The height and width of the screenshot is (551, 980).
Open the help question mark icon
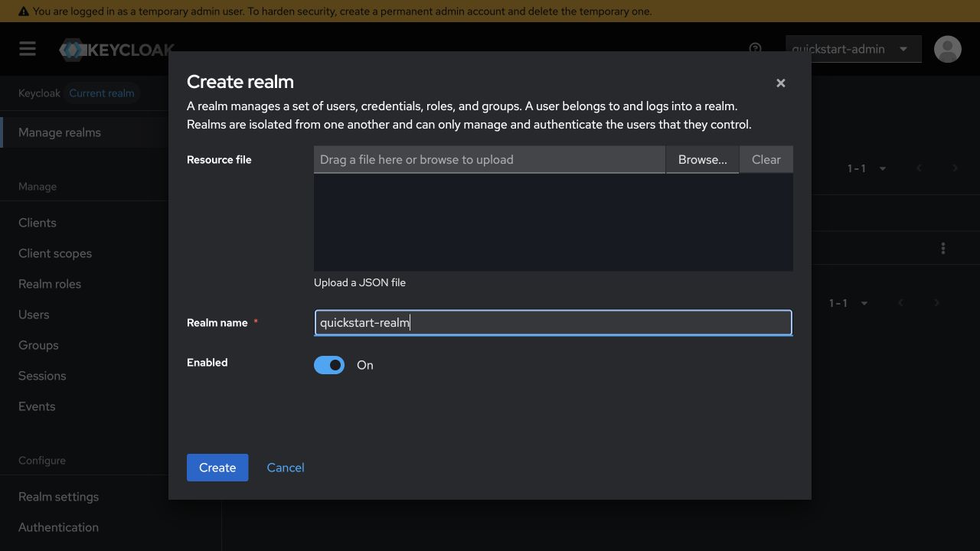(x=755, y=49)
